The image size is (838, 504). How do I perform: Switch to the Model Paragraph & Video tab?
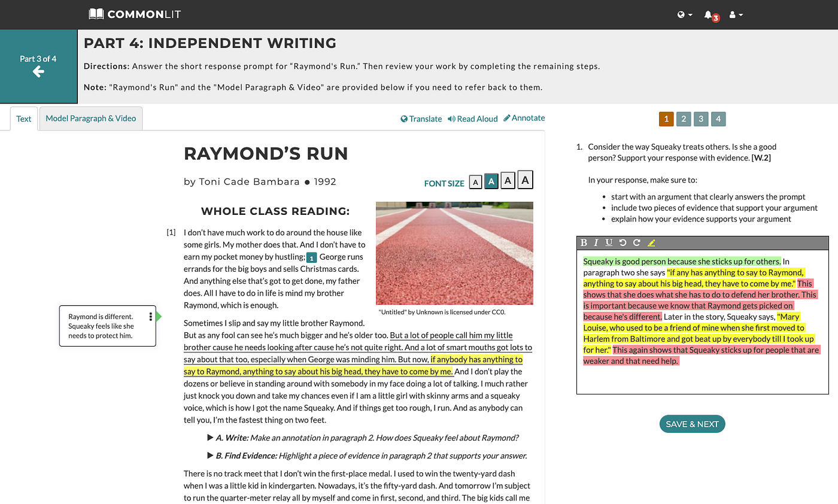[x=91, y=118]
